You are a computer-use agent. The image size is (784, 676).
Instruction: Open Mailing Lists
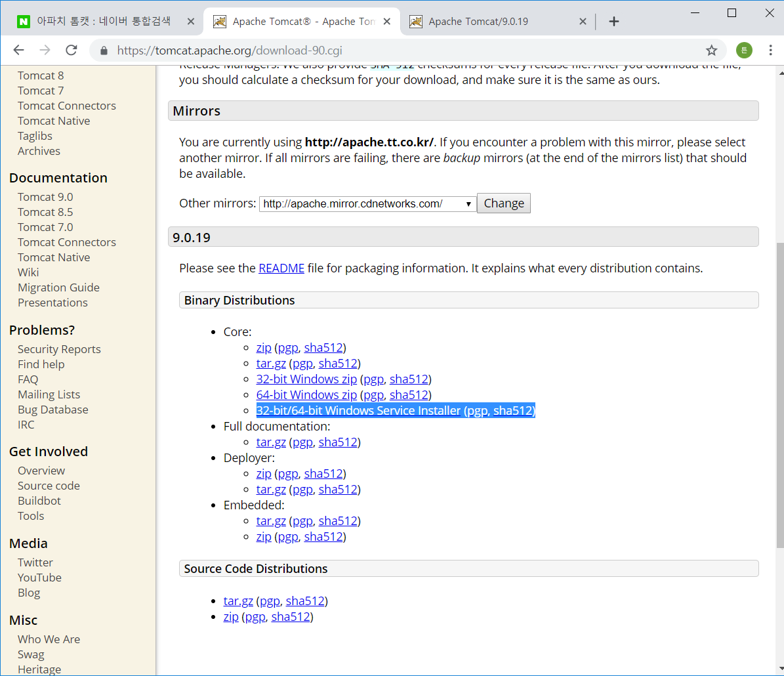[49, 394]
